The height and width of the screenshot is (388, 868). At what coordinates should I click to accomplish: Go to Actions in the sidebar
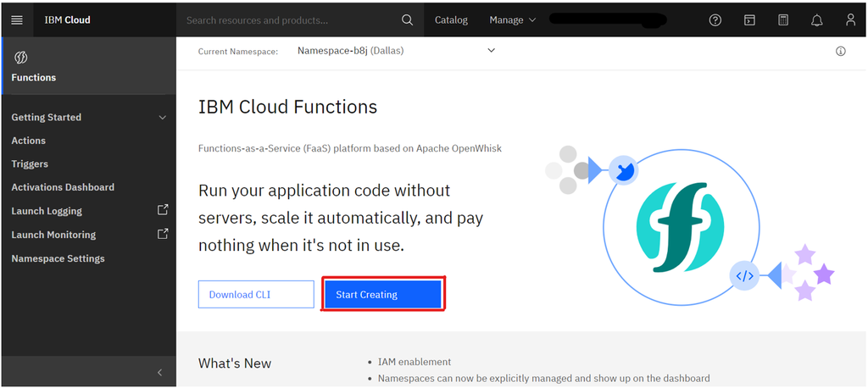click(x=28, y=141)
